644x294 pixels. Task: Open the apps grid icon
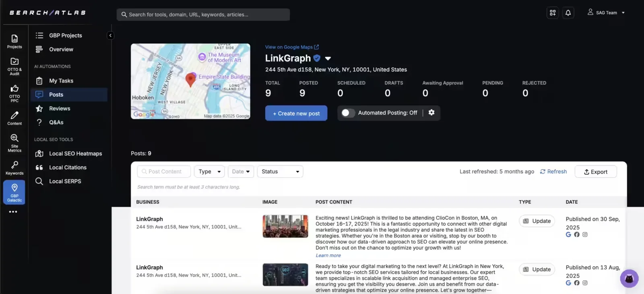pyautogui.click(x=553, y=13)
